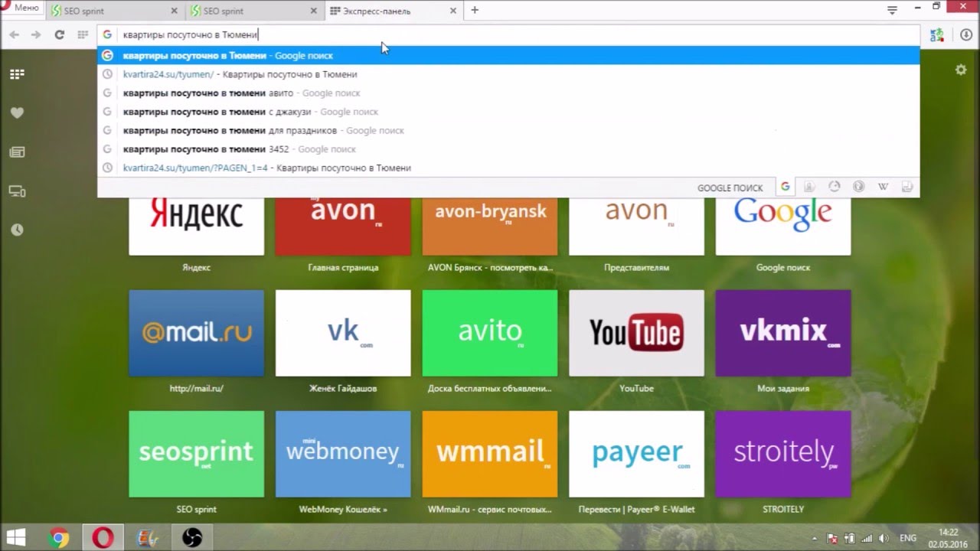Show hidden tray icons arrow
Viewport: 980px width, 551px height.
coord(814,539)
